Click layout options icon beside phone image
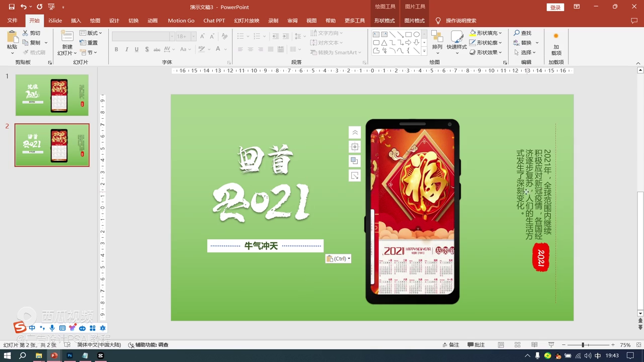The height and width of the screenshot is (362, 644). 355,147
